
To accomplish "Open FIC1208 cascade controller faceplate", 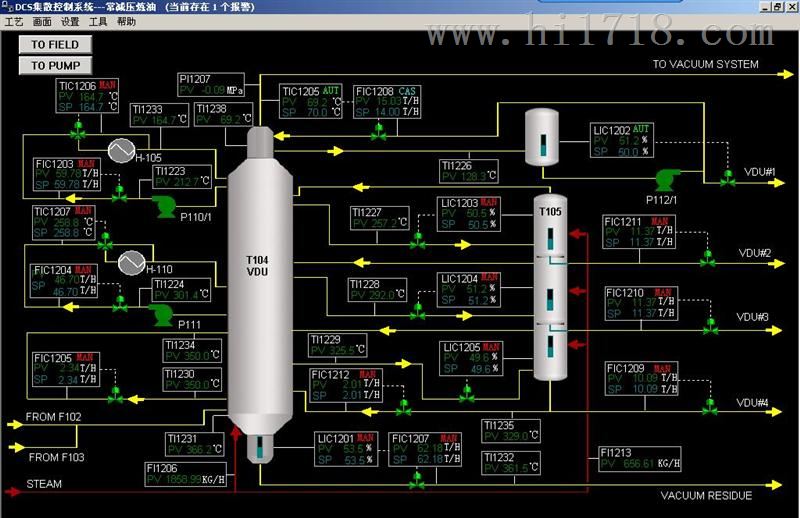I will click(x=387, y=102).
